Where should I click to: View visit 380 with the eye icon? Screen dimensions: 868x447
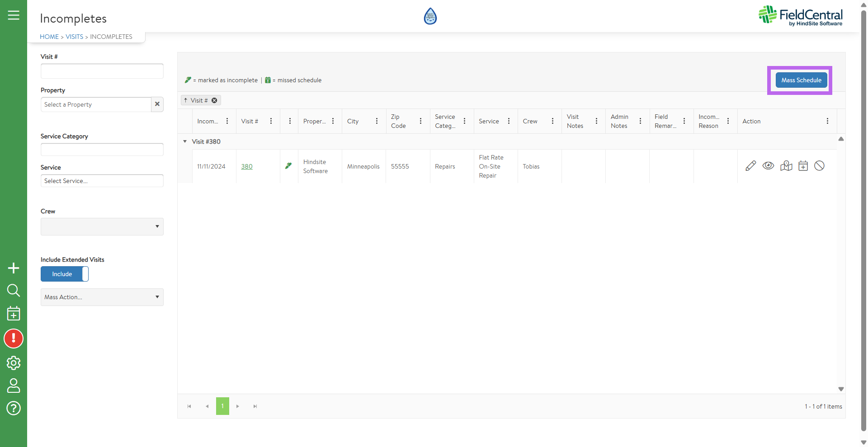pos(768,166)
